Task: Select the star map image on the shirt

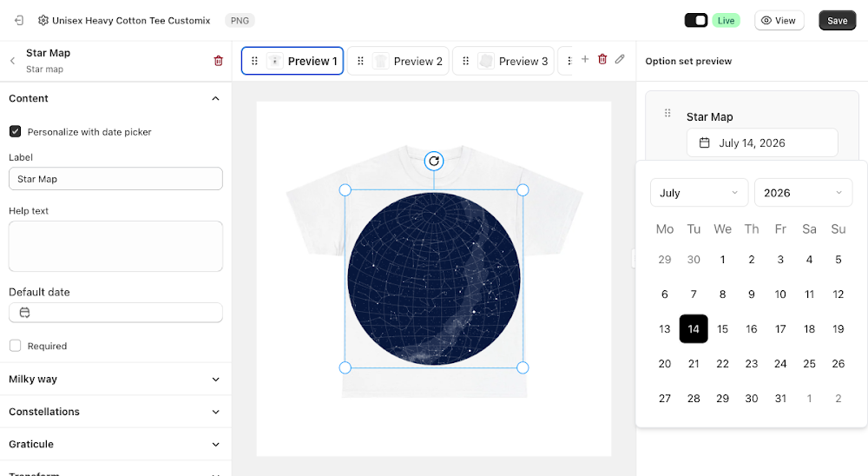Action: pyautogui.click(x=434, y=279)
